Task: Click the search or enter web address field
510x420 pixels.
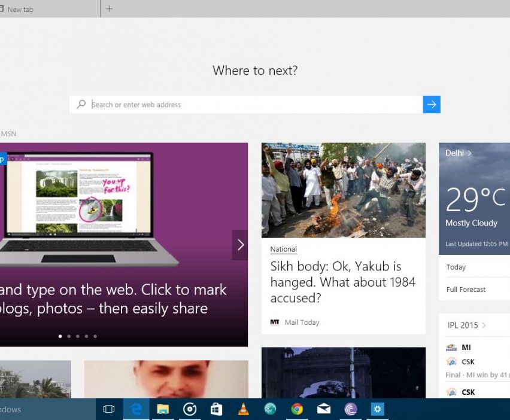Action: 251,104
